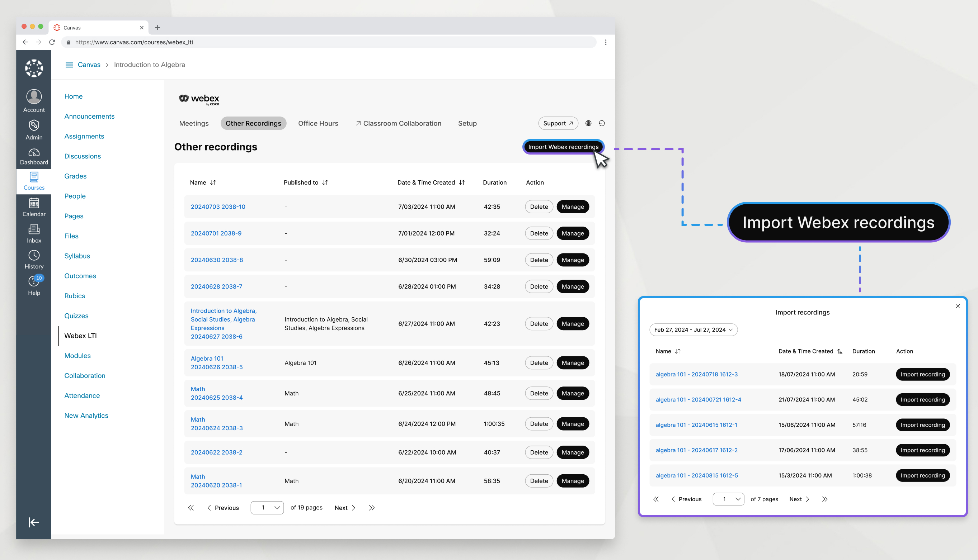Click the globe language icon
978x560 pixels.
coord(588,123)
